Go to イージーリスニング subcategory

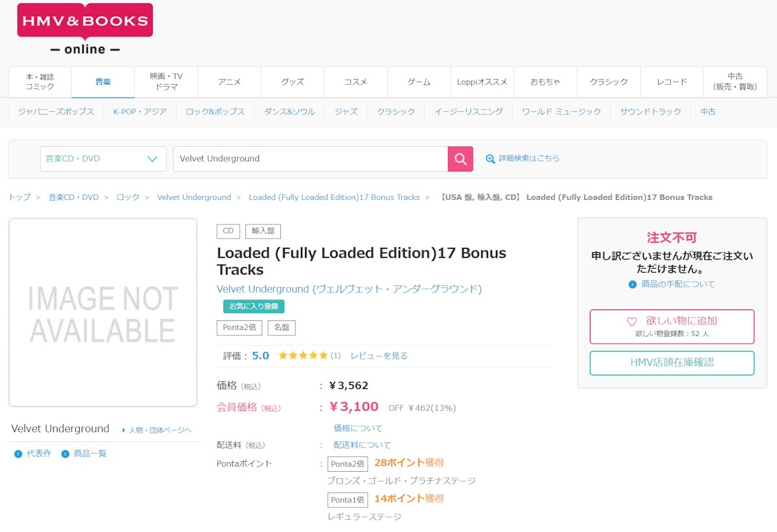tap(468, 112)
